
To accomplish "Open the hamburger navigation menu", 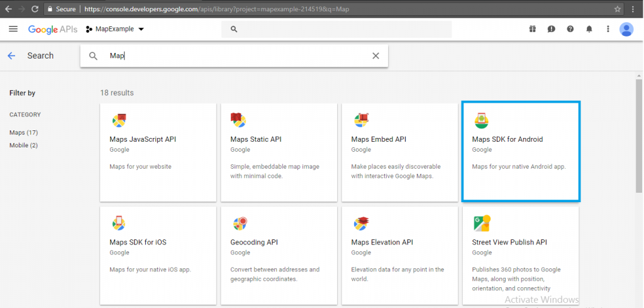I will tap(13, 29).
